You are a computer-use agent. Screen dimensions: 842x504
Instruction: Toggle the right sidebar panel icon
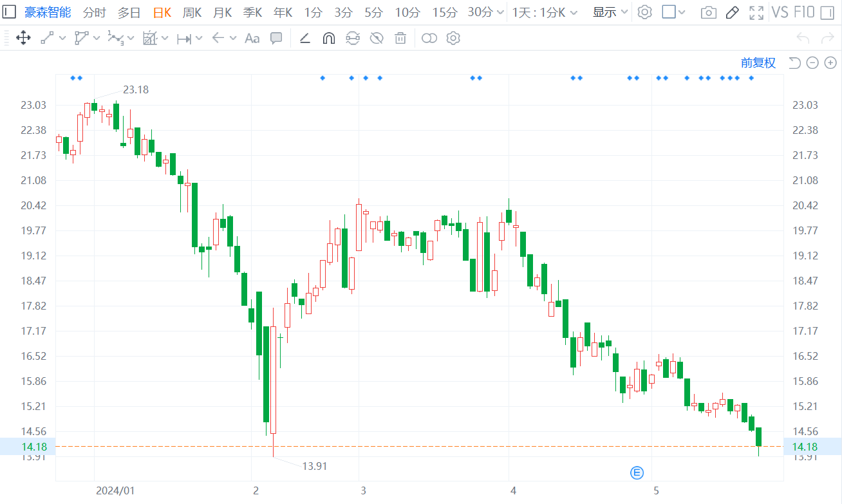point(828,12)
